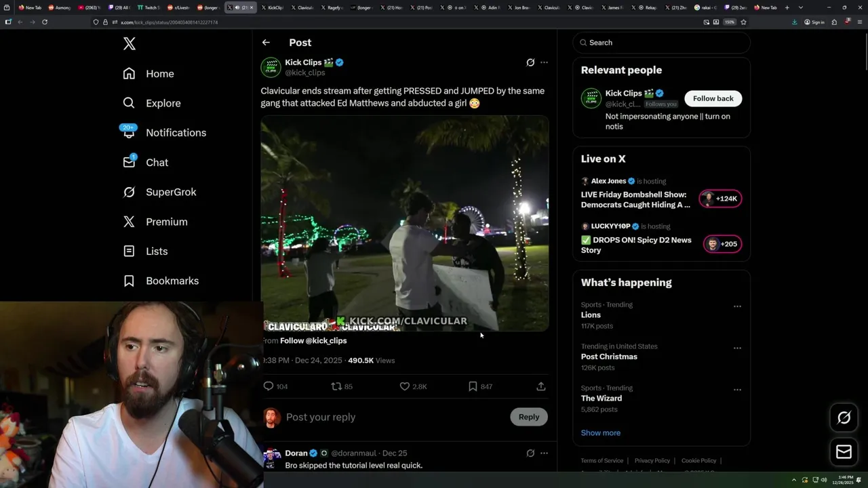Viewport: 868px width, 488px height.
Task: Mute the active tab's audio icon
Action: pos(237,7)
